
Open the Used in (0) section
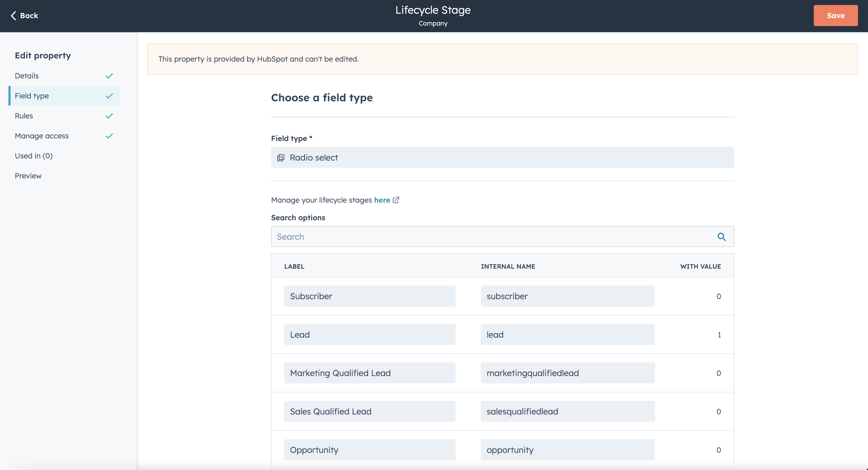tap(34, 156)
